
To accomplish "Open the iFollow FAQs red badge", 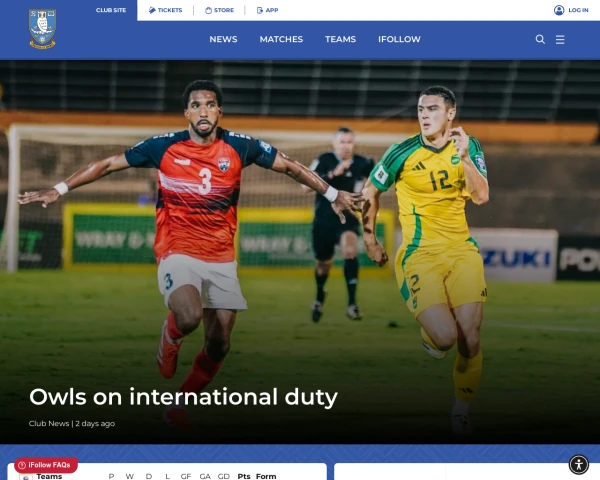I will (46, 465).
